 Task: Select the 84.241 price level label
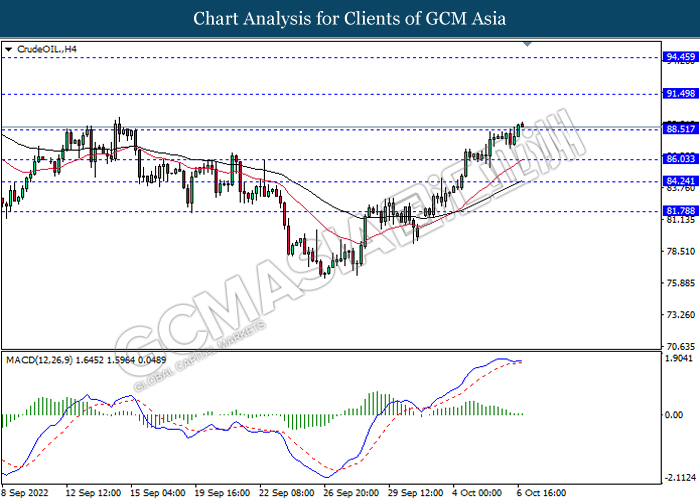680,181
